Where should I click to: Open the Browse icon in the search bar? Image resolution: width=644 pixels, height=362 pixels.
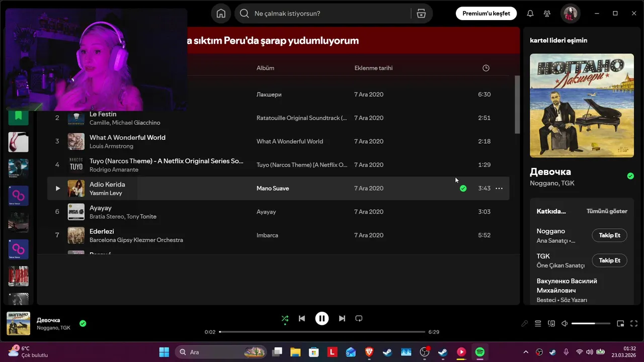[421, 14]
